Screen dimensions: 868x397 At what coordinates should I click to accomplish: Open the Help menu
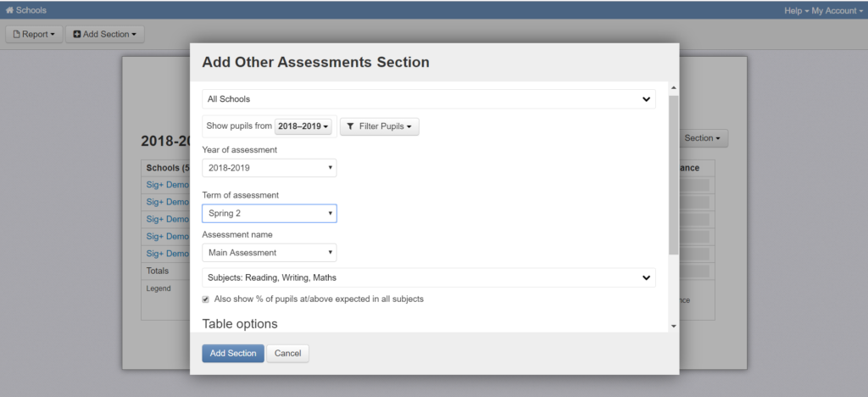tap(796, 10)
